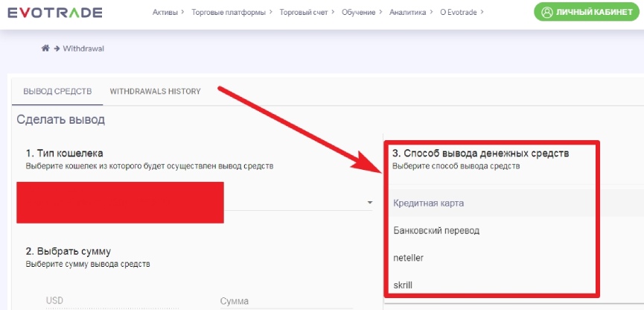Click the user icon in Личный кабинет button

coord(547,13)
